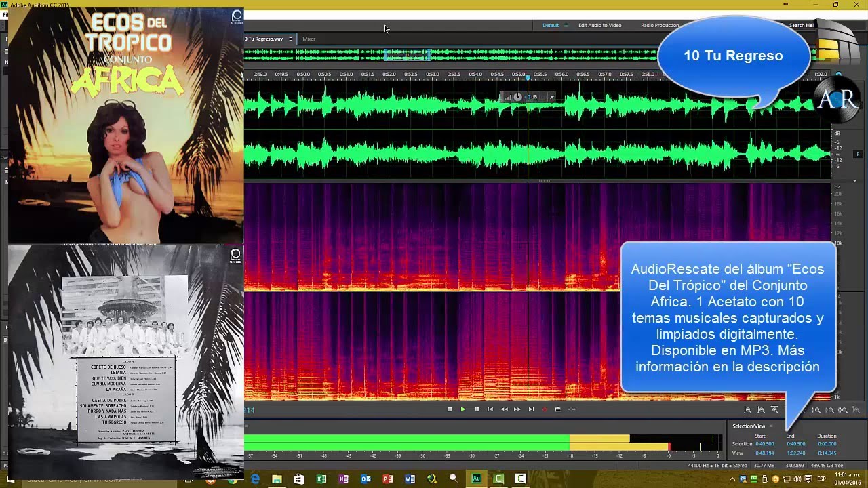Click Adobe Audition taskbar icon
The width and height of the screenshot is (868, 488).
point(476,479)
